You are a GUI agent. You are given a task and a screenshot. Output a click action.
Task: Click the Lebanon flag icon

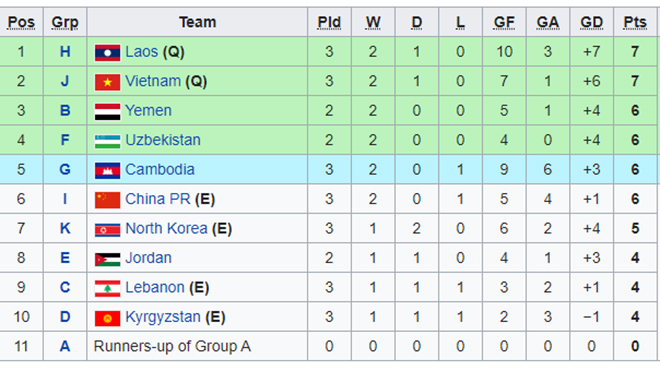coord(107,289)
